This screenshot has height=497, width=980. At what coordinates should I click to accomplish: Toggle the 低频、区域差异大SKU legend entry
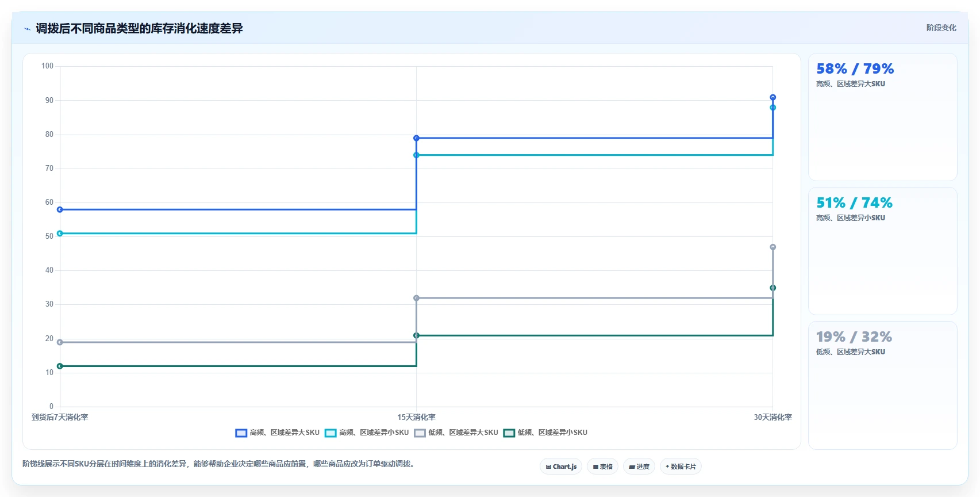456,433
